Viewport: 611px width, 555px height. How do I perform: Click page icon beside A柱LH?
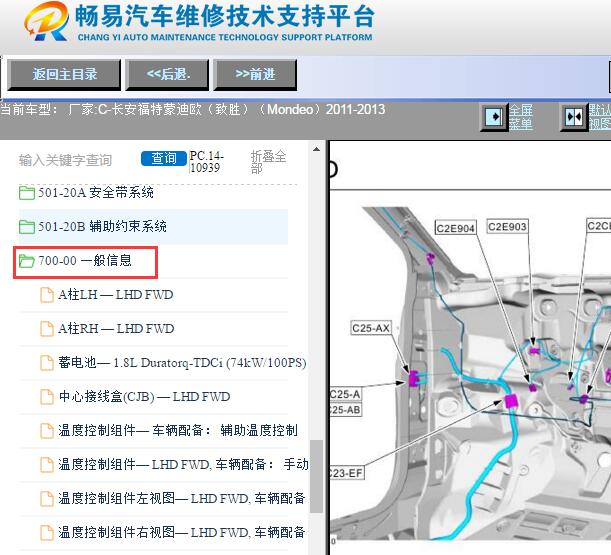[x=47, y=295]
